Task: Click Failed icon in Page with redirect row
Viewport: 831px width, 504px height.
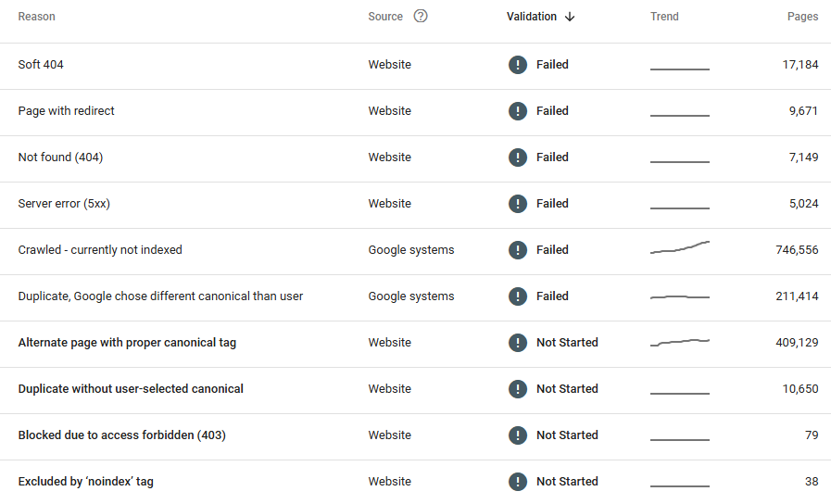Action: [x=517, y=111]
